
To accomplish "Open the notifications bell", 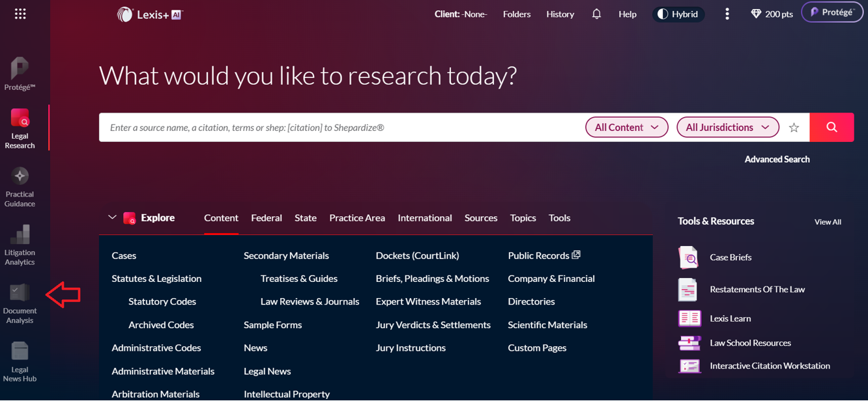I will pyautogui.click(x=596, y=14).
